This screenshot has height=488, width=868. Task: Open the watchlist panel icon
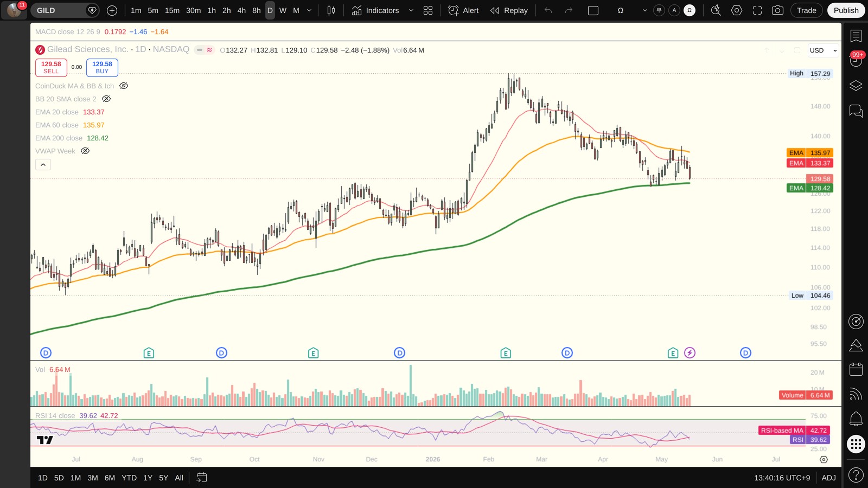tap(856, 36)
